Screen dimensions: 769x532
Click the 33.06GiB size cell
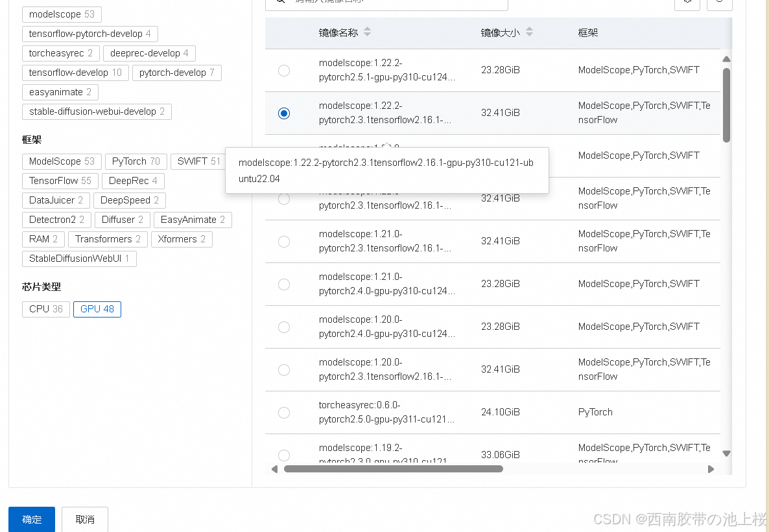501,455
